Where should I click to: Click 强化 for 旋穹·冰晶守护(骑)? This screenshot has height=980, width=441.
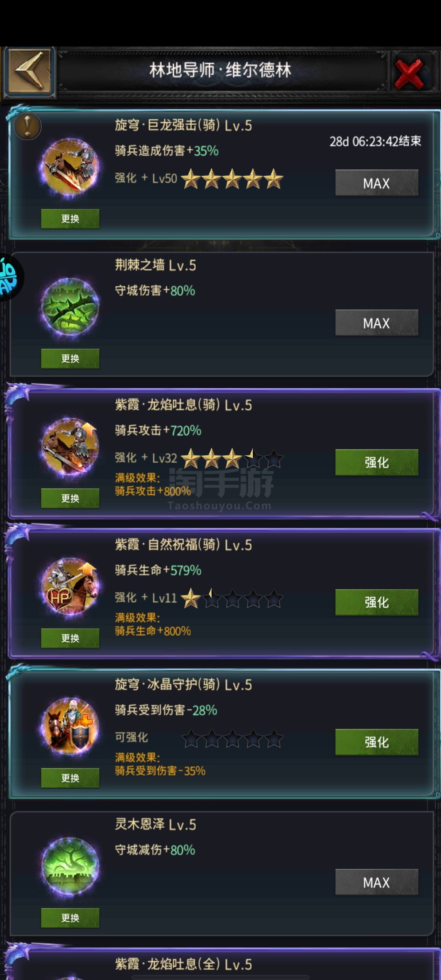[376, 742]
